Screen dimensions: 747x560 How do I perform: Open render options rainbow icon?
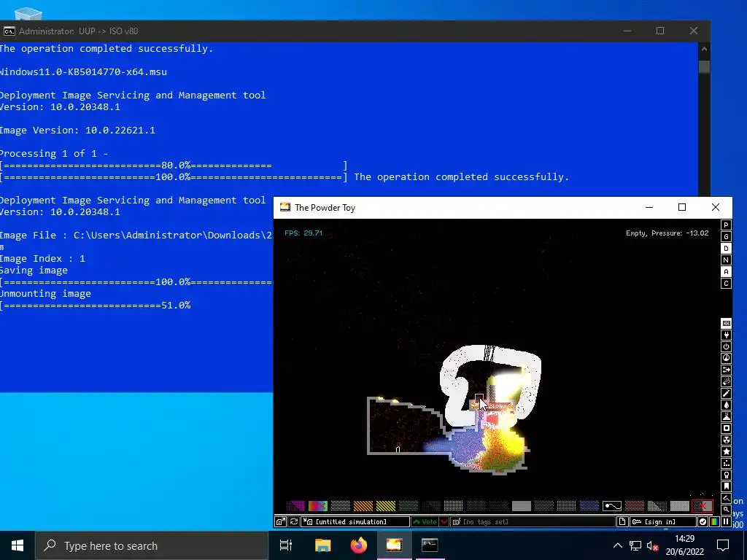pyautogui.click(x=714, y=522)
